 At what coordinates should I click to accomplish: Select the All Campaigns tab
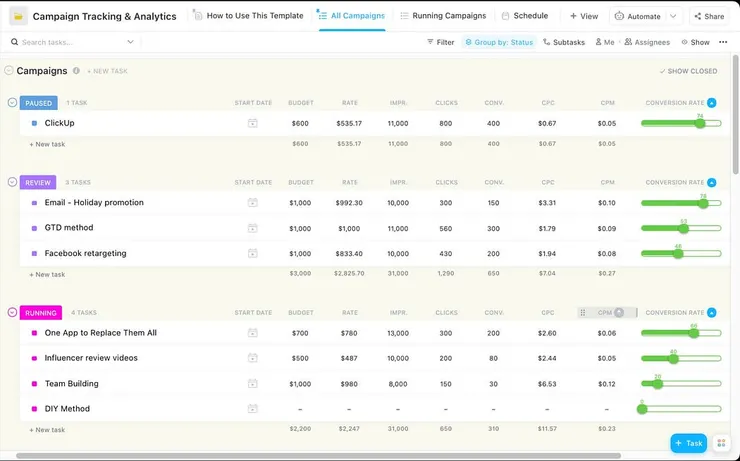[352, 16]
